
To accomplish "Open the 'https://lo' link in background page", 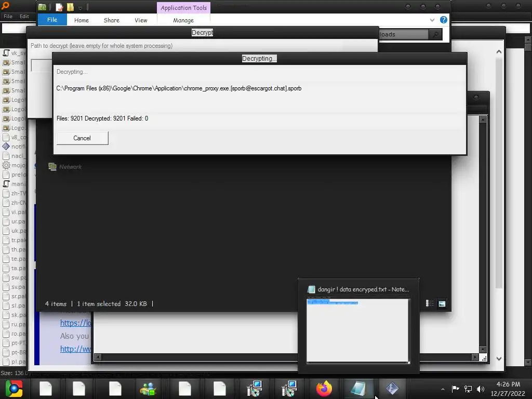I will click(75, 323).
